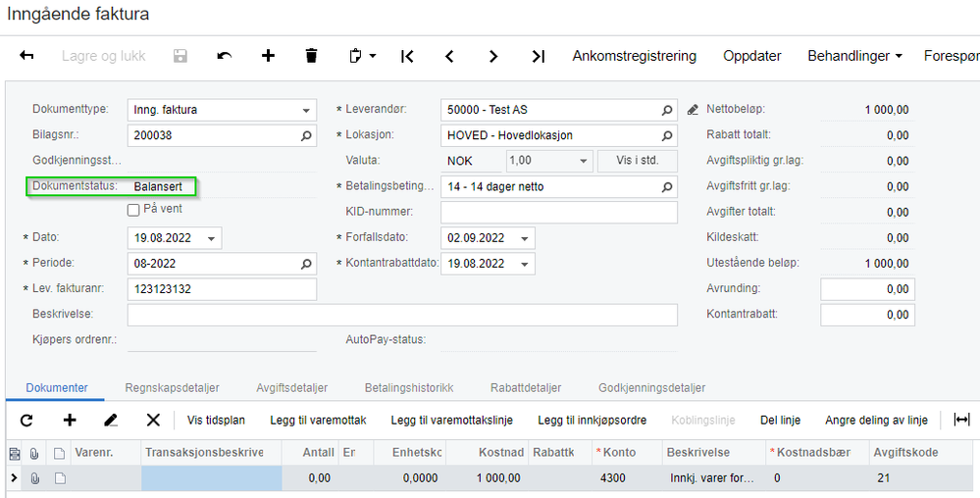Switch to Rabattdetaljer tab
980x498 pixels.
click(526, 388)
